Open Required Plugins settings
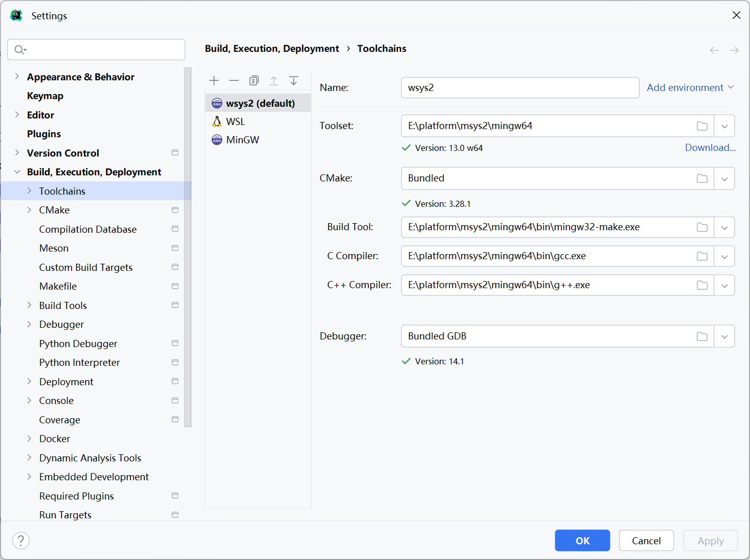The image size is (750, 560). [77, 496]
